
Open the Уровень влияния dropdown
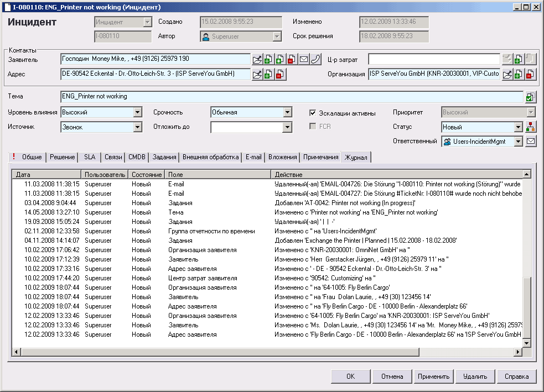(x=137, y=112)
